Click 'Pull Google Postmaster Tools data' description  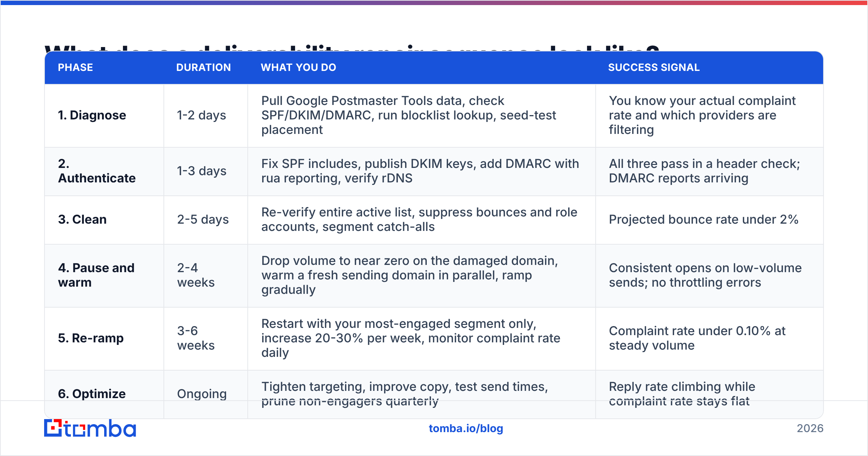422,115
